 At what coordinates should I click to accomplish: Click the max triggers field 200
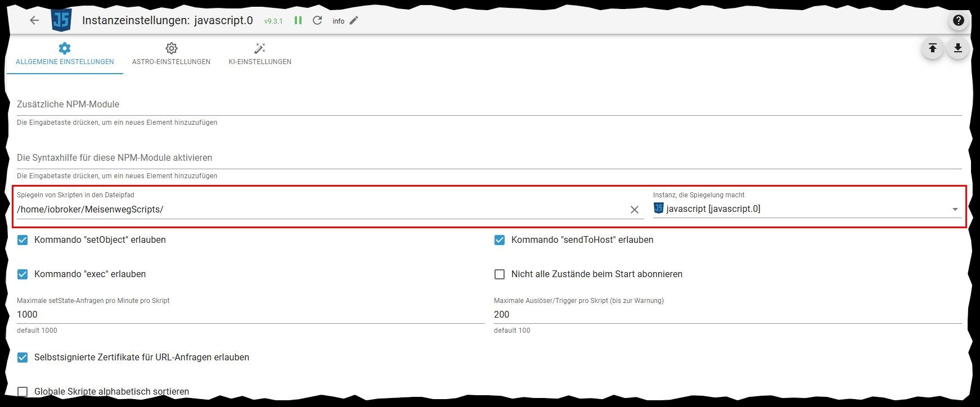pos(728,315)
